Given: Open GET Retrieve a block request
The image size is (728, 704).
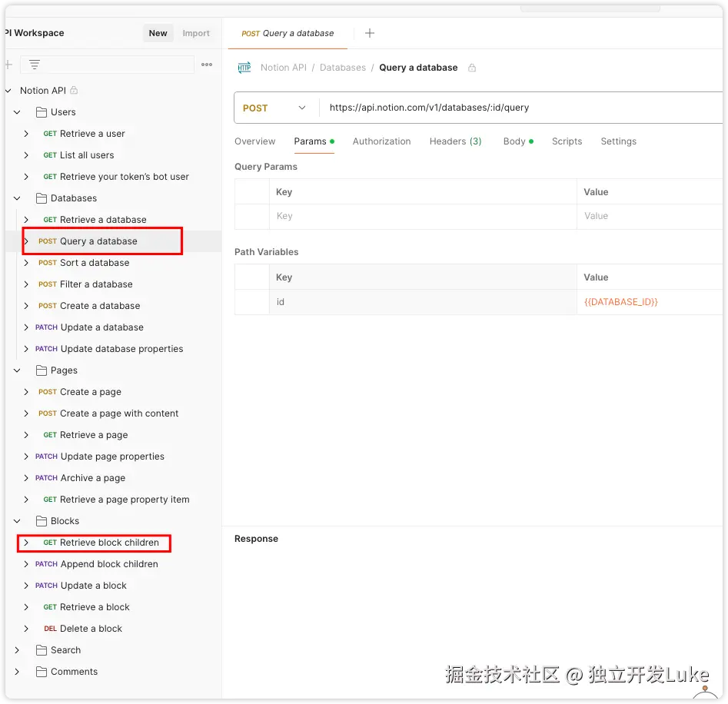Looking at the screenshot, I should pos(86,607).
